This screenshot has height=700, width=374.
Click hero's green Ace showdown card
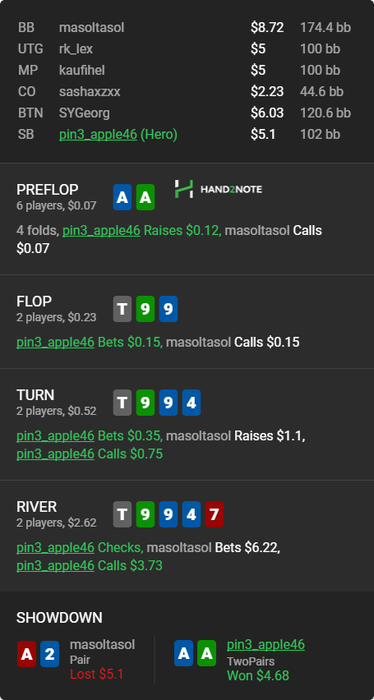207,653
